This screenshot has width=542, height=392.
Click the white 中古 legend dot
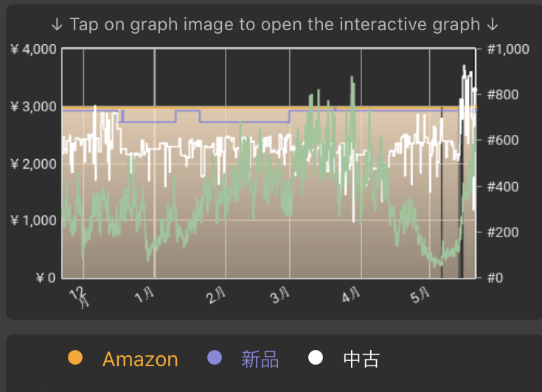(316, 358)
